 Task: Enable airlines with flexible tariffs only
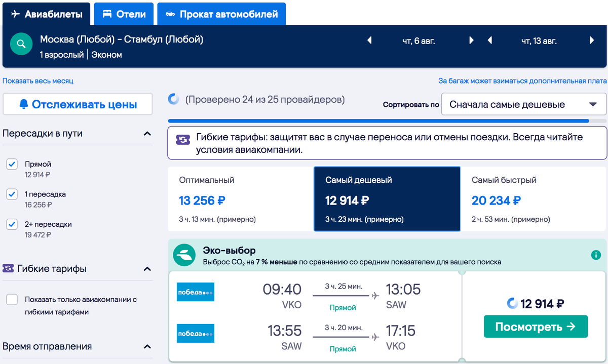[12, 300]
